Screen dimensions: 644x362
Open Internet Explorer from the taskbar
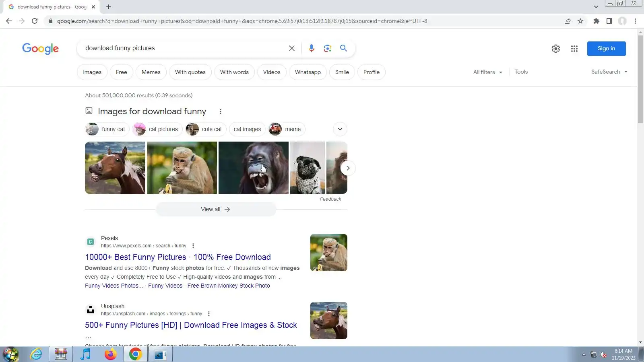pos(36,354)
